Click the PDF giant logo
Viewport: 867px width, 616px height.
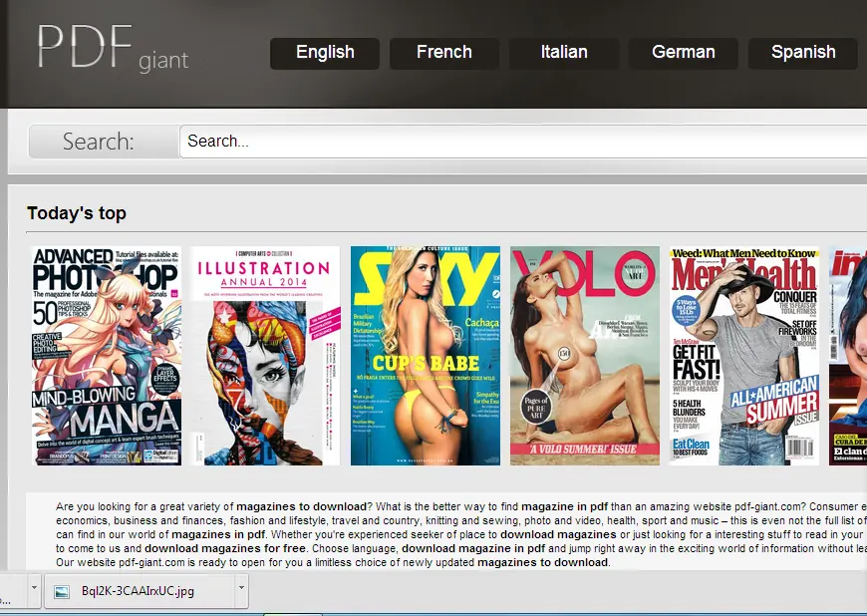click(113, 49)
